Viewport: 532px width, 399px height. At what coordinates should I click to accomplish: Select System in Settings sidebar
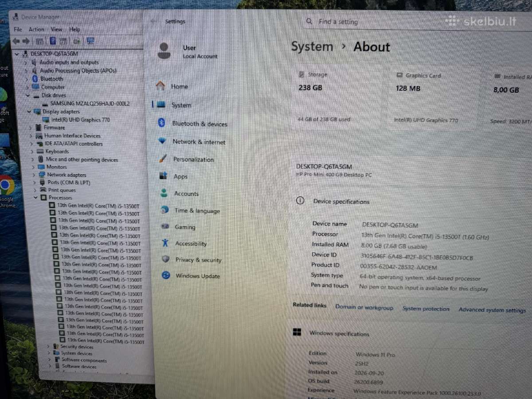tap(181, 105)
